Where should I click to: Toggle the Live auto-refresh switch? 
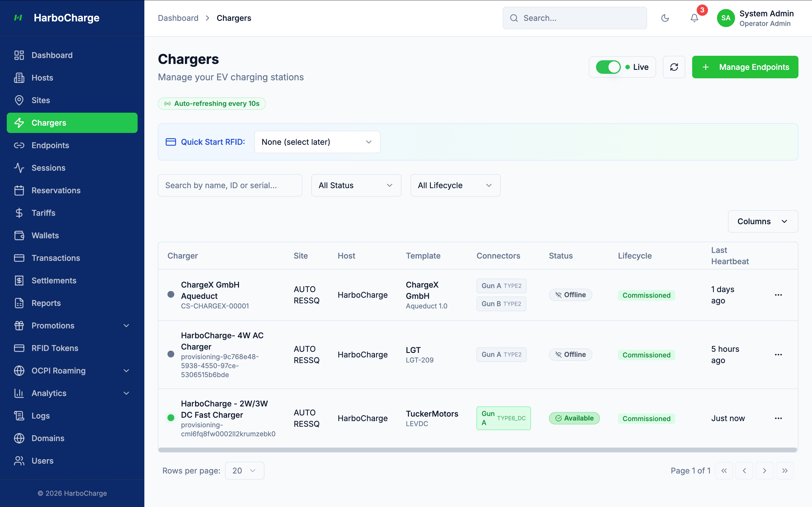coord(608,67)
